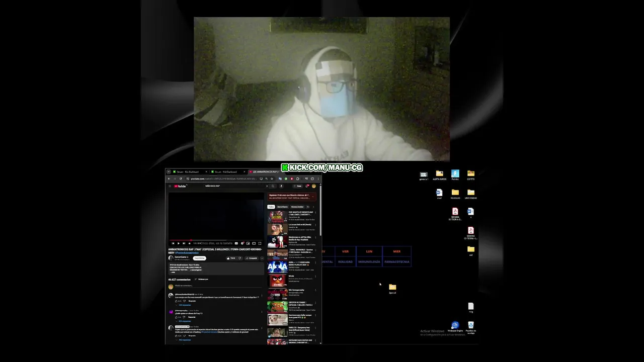The height and width of the screenshot is (362, 644).
Task: Enter fullscreen in the video player
Action: [260, 243]
